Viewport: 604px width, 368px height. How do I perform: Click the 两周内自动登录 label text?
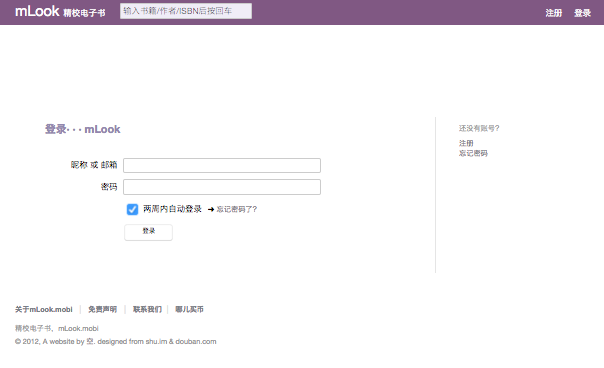[172, 209]
